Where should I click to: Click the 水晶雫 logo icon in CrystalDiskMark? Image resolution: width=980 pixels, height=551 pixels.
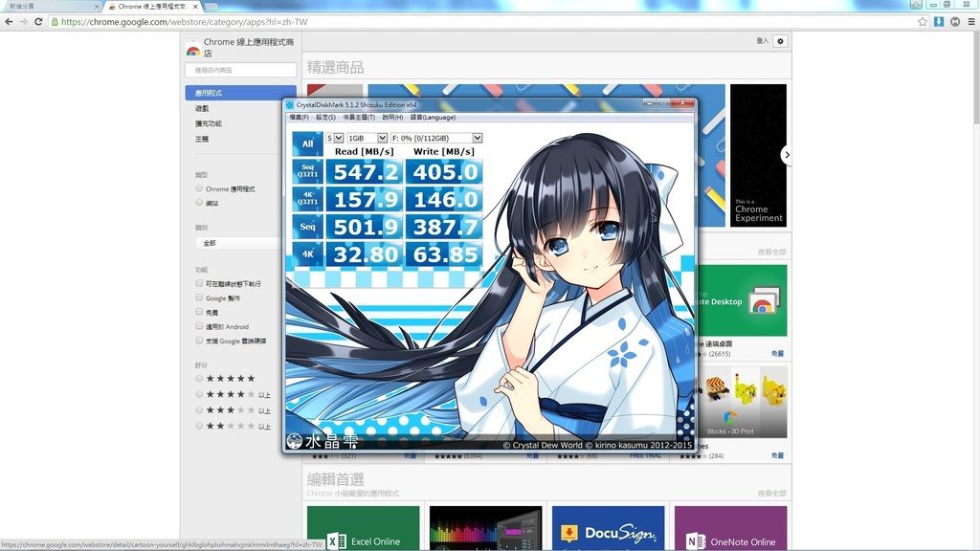pyautogui.click(x=295, y=442)
